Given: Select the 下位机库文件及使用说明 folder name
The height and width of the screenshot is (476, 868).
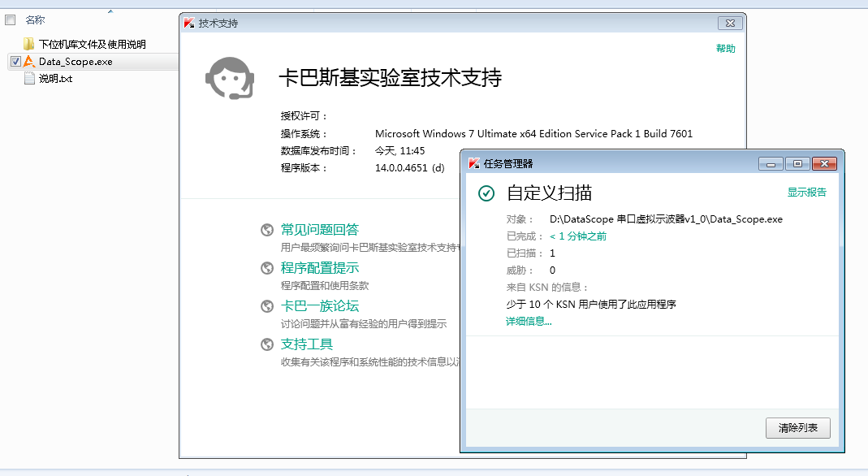Looking at the screenshot, I should pos(93,45).
